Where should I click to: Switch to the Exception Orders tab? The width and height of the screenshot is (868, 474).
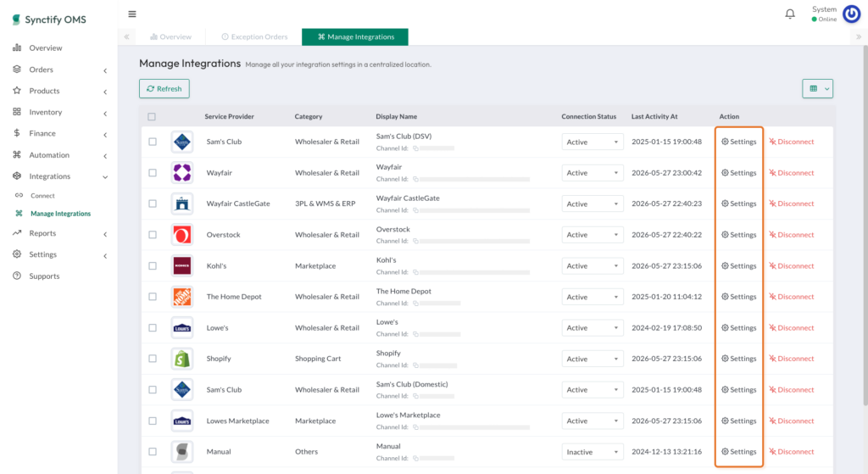(254, 37)
